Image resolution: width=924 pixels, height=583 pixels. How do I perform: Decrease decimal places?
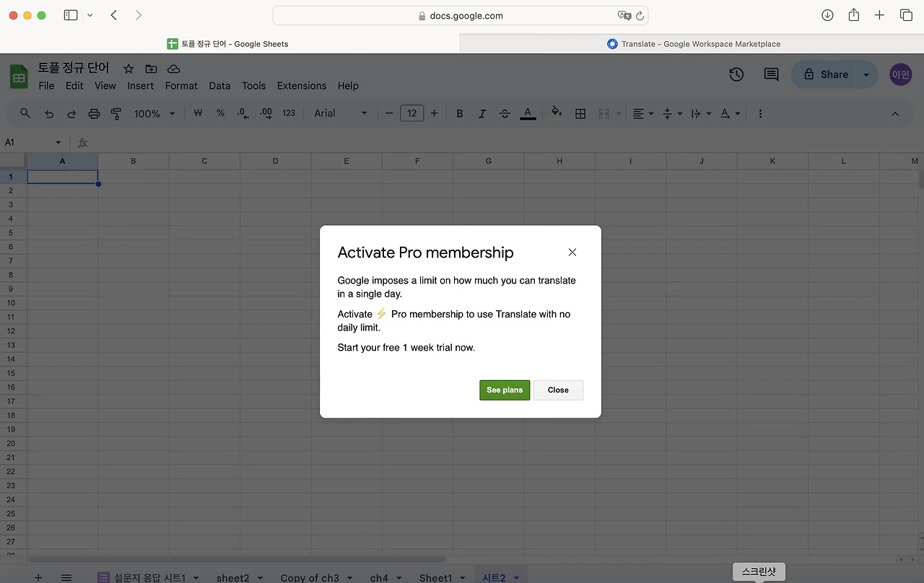tap(243, 113)
